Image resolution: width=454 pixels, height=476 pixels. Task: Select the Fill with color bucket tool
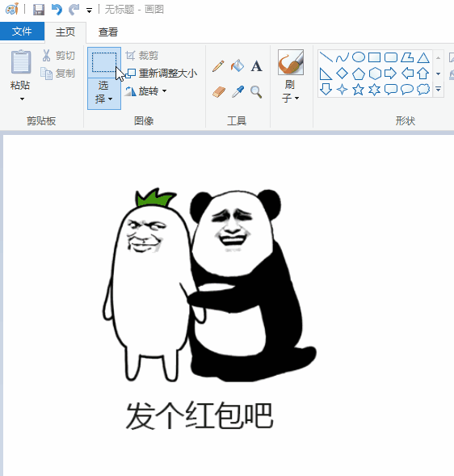[x=238, y=66]
